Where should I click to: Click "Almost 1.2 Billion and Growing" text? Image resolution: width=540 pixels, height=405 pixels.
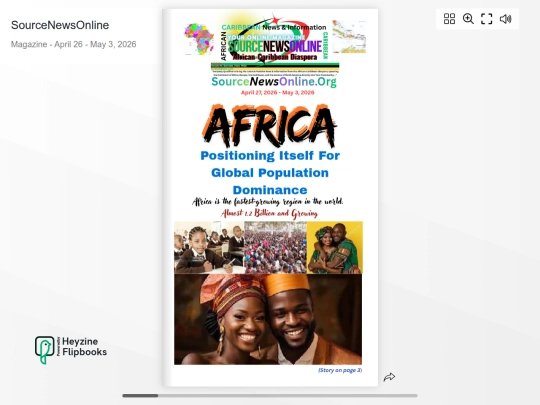(269, 214)
